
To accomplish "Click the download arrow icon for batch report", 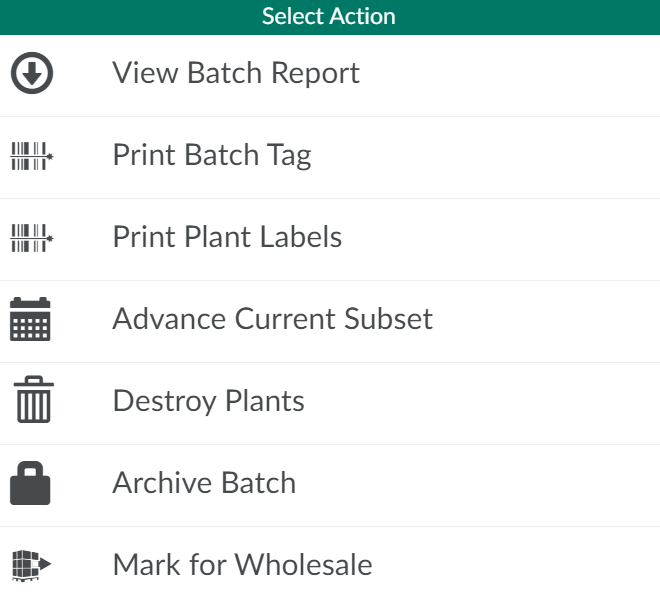I will coord(31,74).
